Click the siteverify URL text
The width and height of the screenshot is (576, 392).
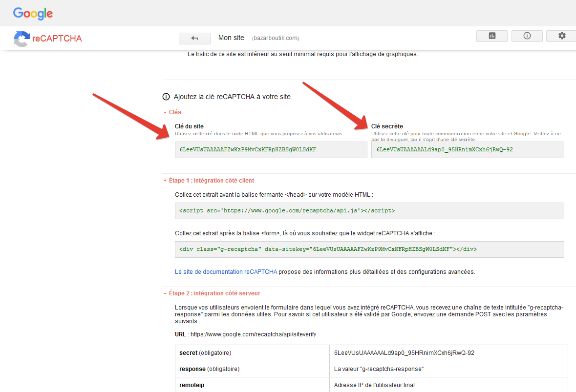[x=253, y=334]
